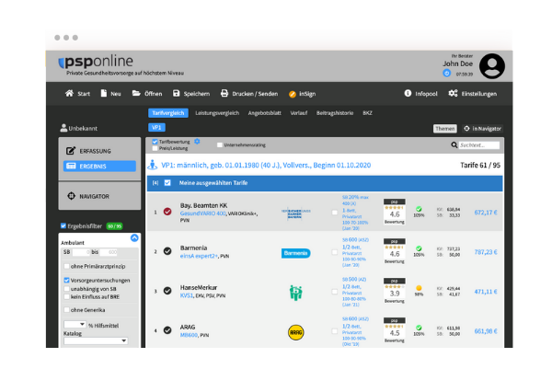Toggle Tarifbewertung checkbox
This screenshot has height=392, width=552.
(x=155, y=142)
